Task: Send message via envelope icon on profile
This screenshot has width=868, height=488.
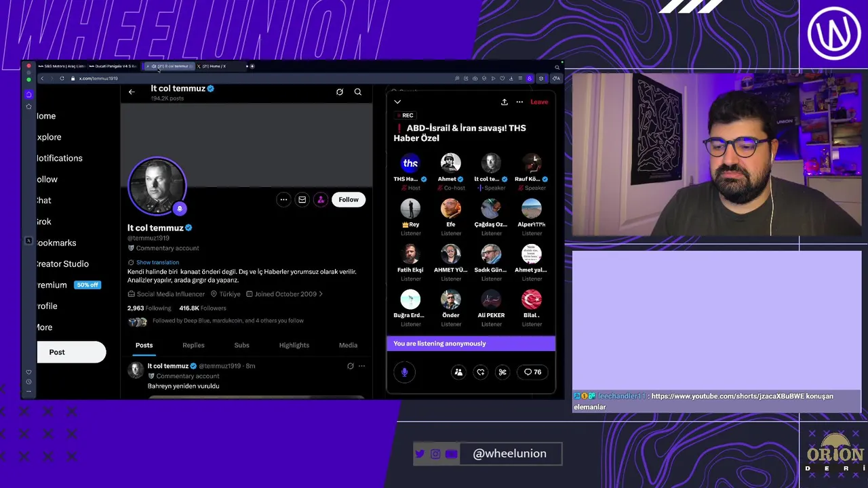Action: [x=302, y=199]
